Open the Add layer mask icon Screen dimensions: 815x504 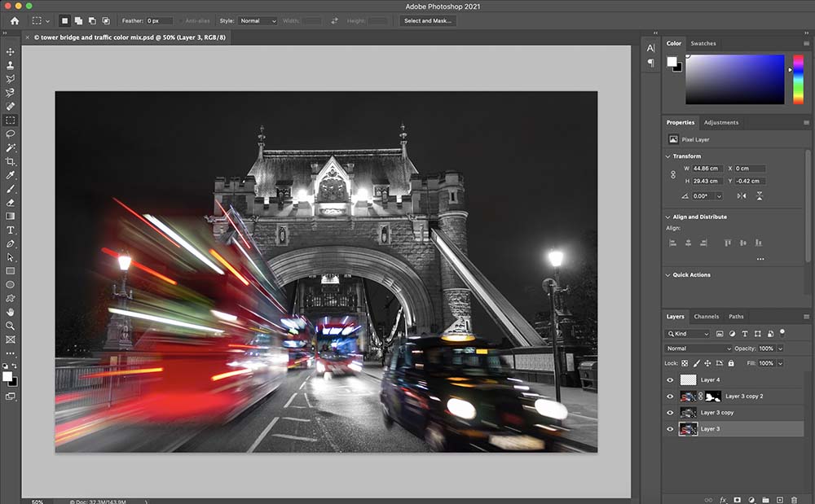point(738,500)
